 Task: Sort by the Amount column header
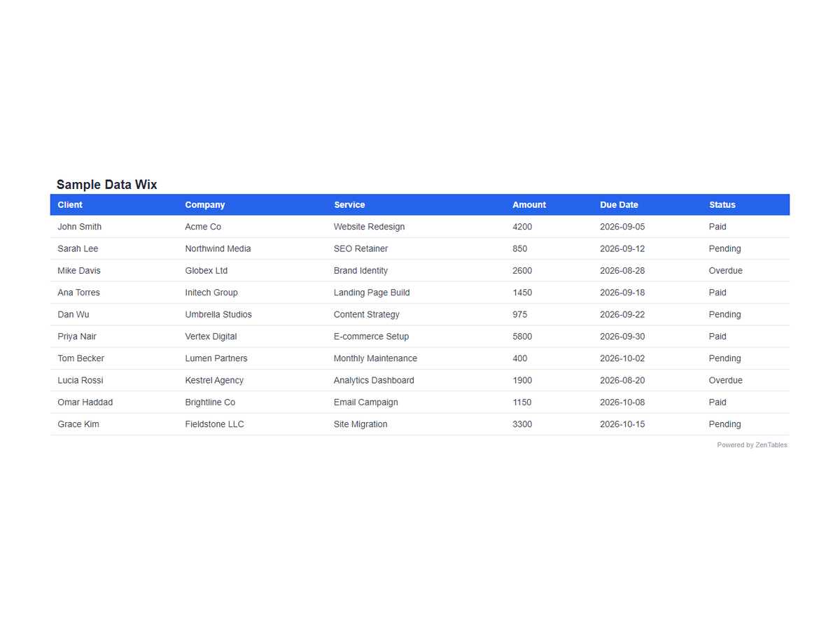(x=529, y=205)
